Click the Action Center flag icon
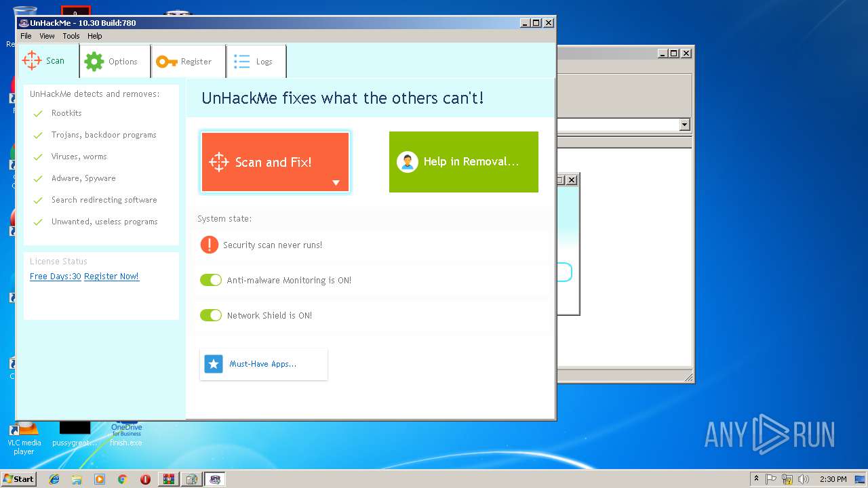This screenshot has width=868, height=488. (771, 479)
